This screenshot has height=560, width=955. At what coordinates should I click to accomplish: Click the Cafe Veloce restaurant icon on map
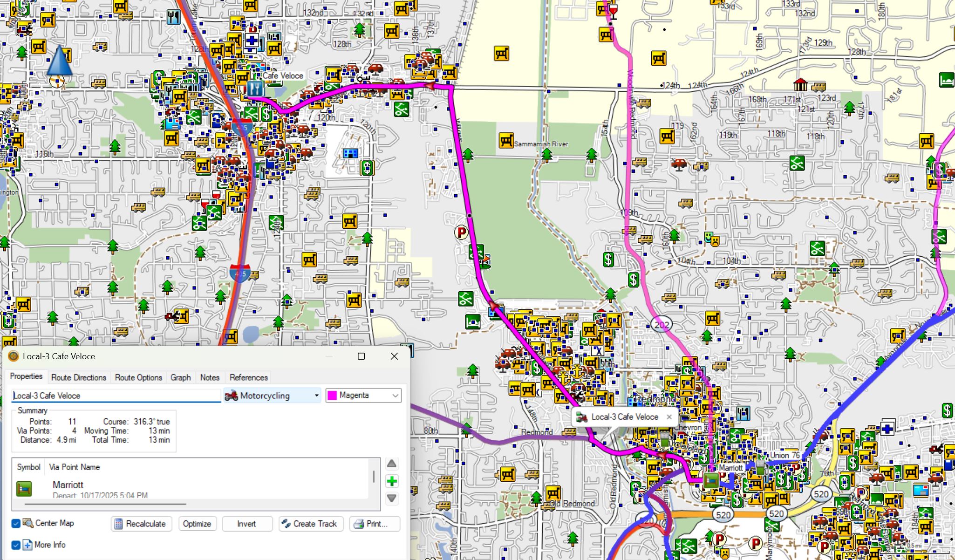pos(254,88)
